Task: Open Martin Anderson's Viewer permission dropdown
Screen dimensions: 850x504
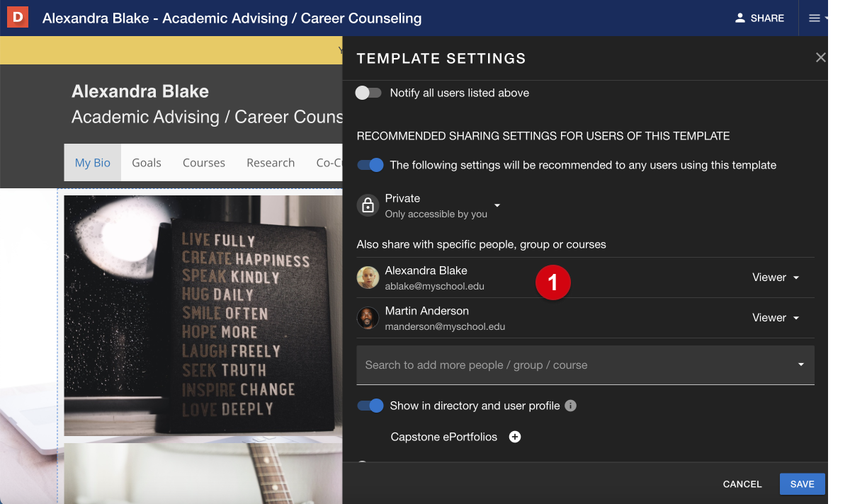Action: 776,318
